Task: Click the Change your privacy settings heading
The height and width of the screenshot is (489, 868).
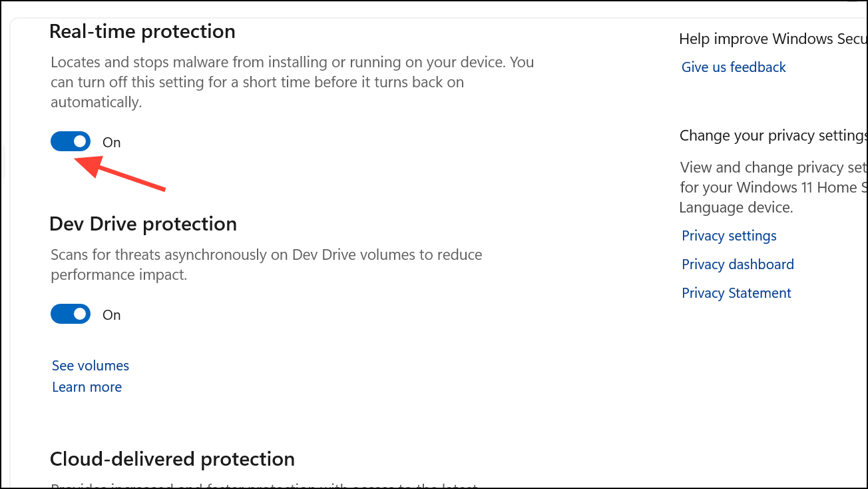Action: click(x=772, y=135)
